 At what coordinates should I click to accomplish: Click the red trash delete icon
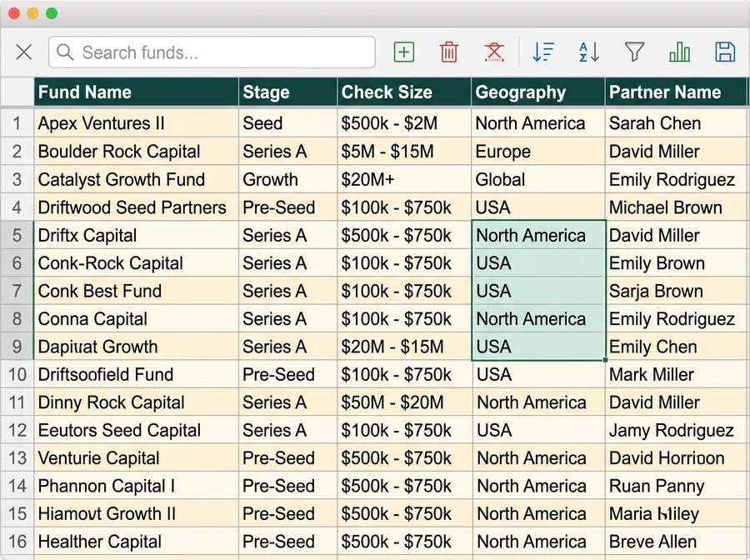click(448, 52)
